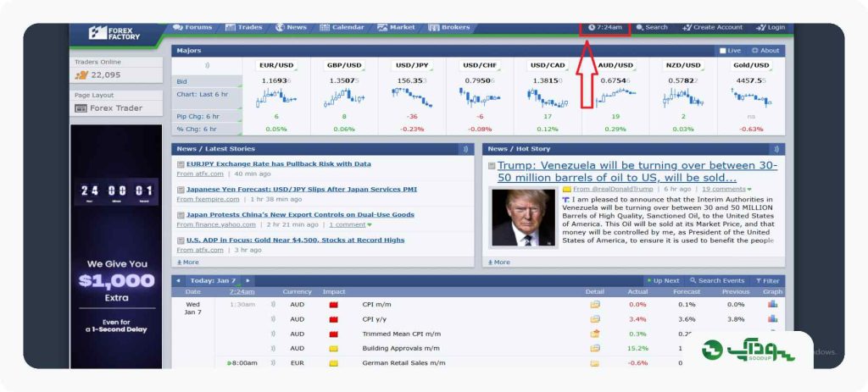Open Search Events in the calendar
Viewport: 868px width, 392px height.
(x=717, y=281)
